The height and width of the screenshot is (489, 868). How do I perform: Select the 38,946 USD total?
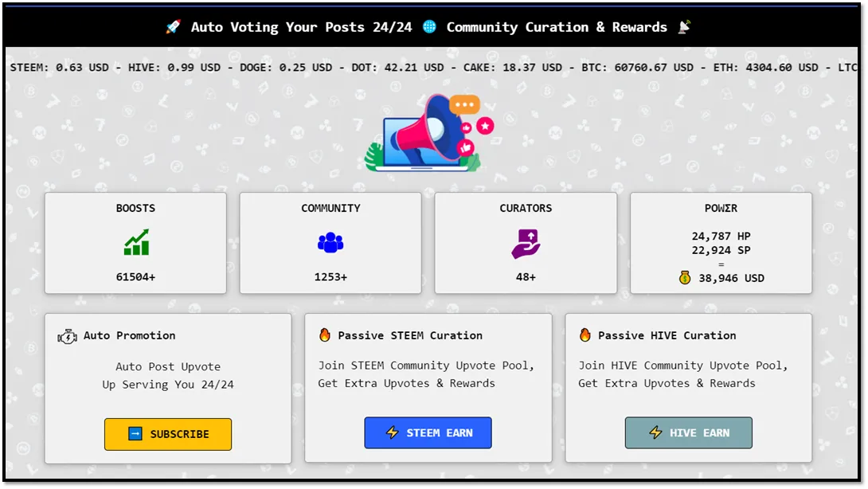tap(731, 278)
